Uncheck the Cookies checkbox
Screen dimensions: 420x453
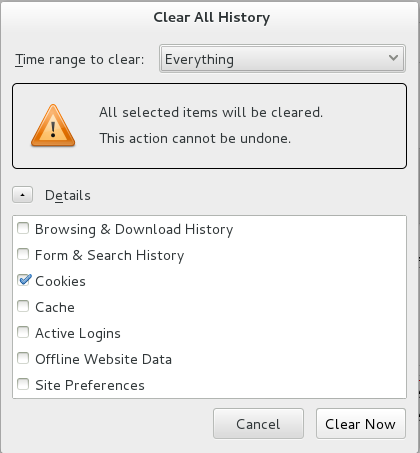pos(24,280)
